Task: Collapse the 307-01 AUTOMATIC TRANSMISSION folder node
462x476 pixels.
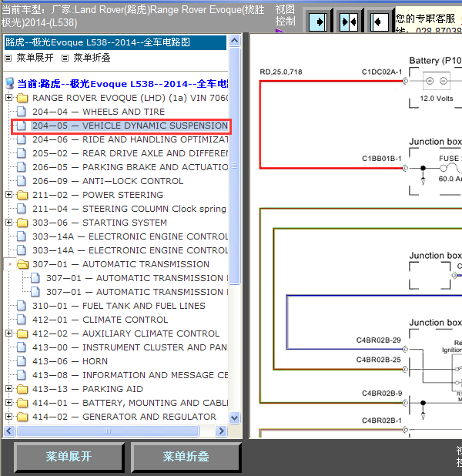Action: 10,264
